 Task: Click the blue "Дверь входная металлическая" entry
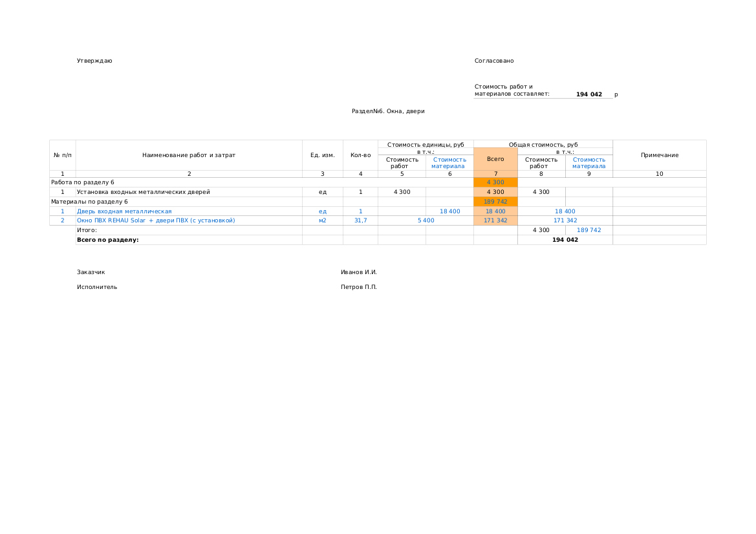[x=124, y=211]
